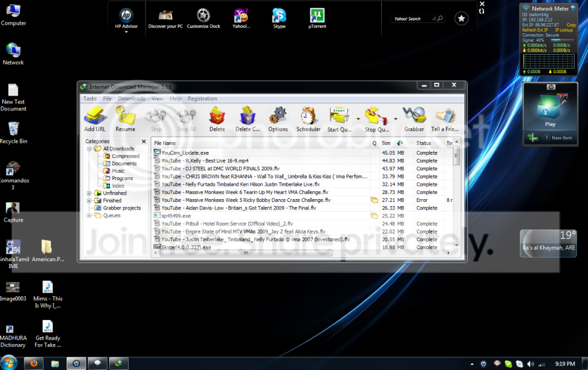
Task: Sort by the Status column header
Action: click(429, 143)
